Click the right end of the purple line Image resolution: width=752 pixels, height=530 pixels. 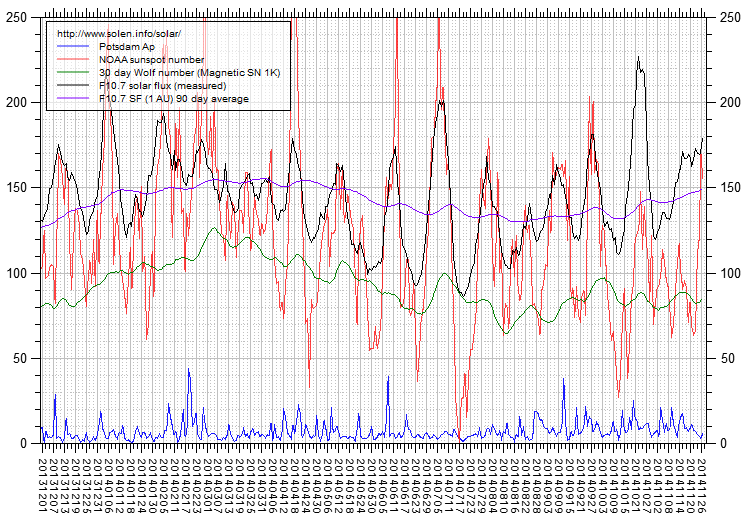click(x=703, y=189)
